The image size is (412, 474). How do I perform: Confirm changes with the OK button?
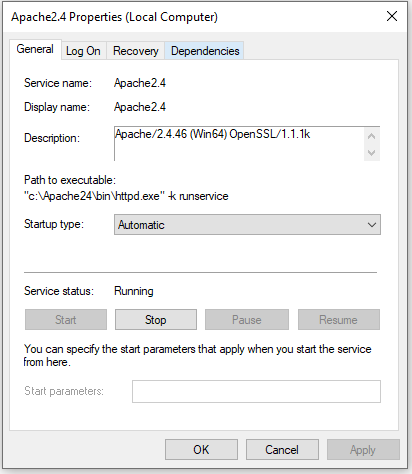(201, 450)
